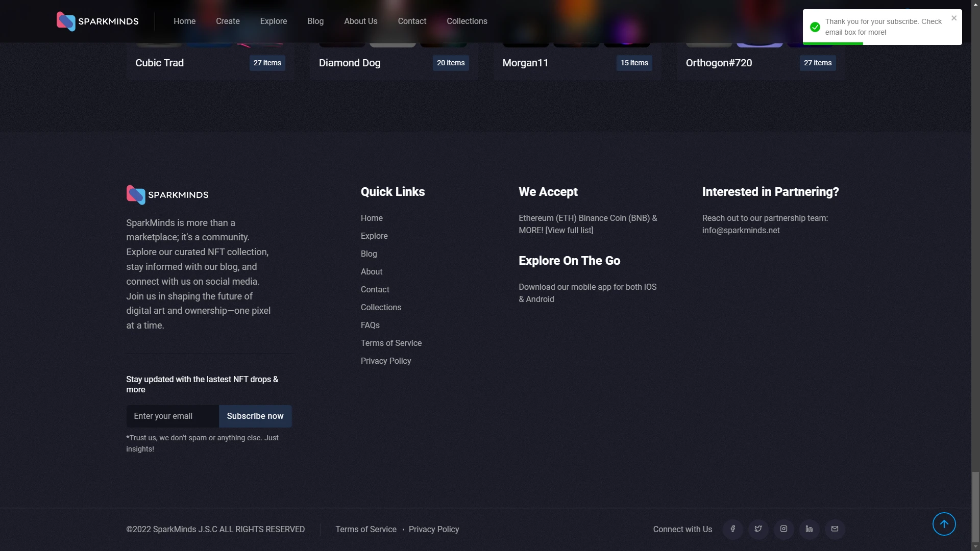Click the SparkMinds logo in the footer

pyautogui.click(x=167, y=195)
